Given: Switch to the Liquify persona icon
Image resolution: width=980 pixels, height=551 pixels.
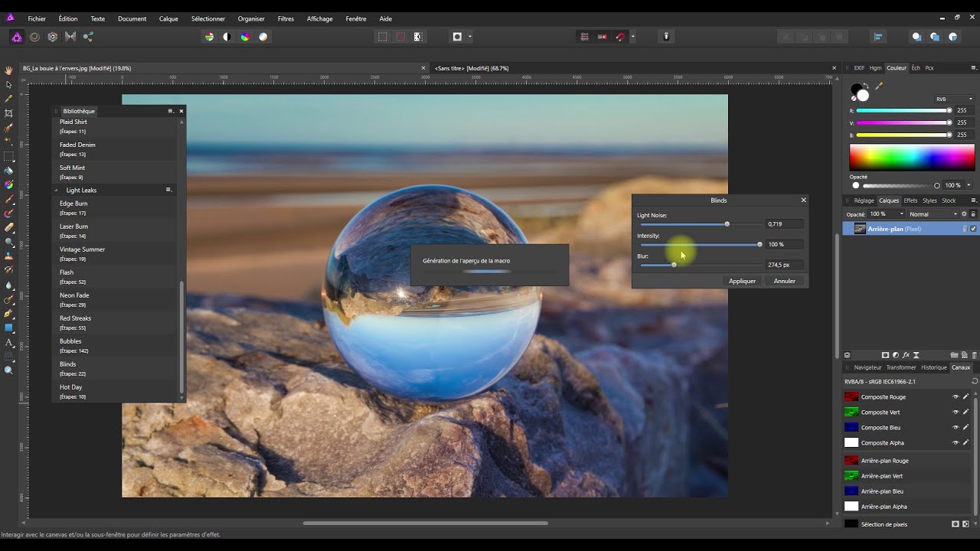Looking at the screenshot, I should (34, 37).
